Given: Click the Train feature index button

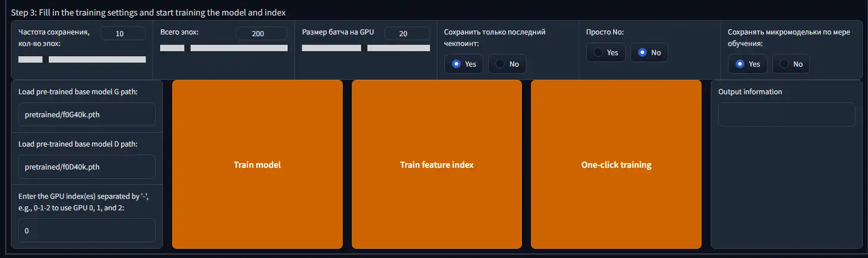Looking at the screenshot, I should 437,164.
